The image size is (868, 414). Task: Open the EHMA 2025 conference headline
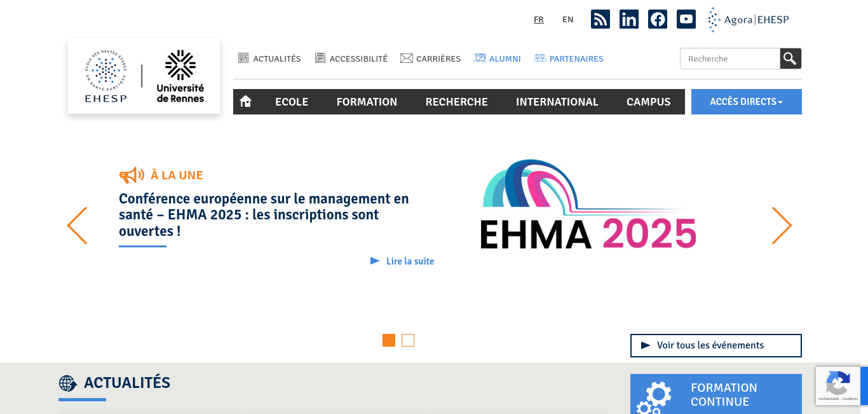pos(264,215)
